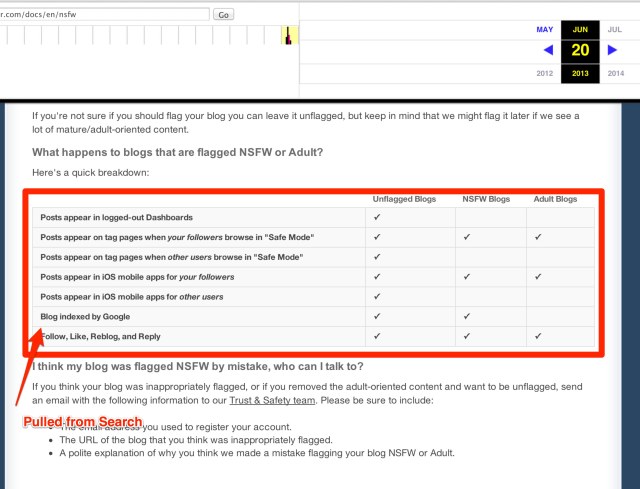Screen dimensions: 640x489
Task: Click 'Blog indexed by Google' row label
Action: (85, 317)
